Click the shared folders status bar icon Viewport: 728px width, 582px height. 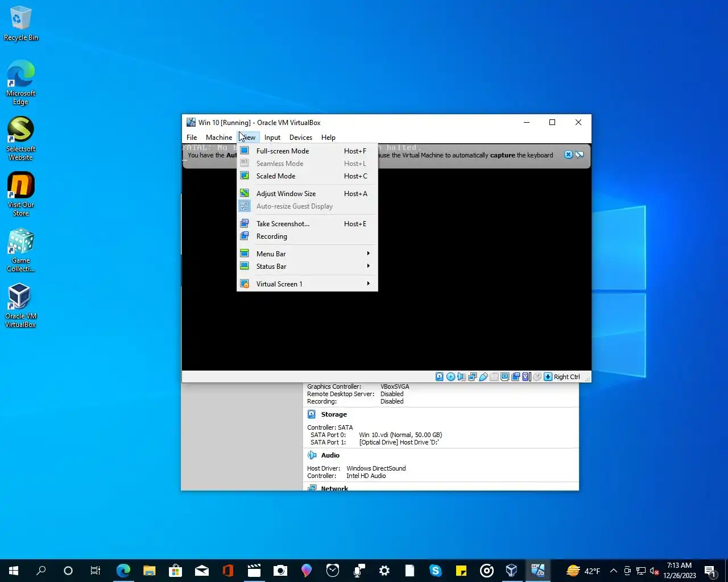click(494, 377)
